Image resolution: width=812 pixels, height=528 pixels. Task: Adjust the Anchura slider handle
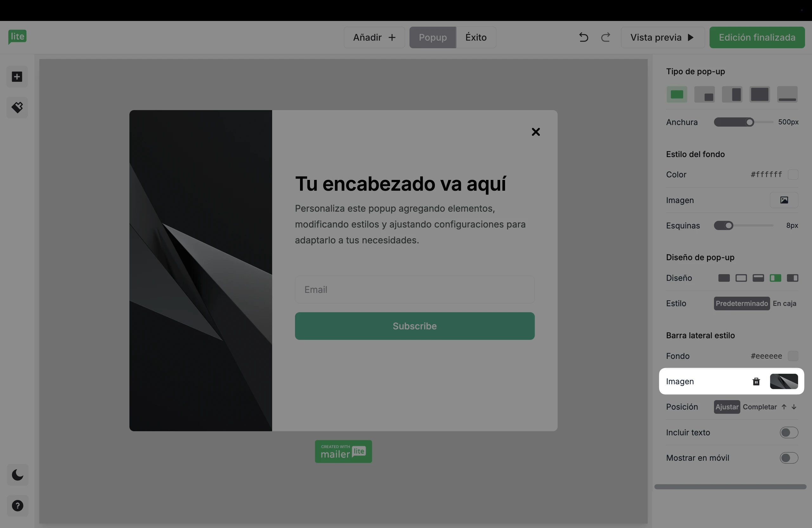click(x=750, y=122)
